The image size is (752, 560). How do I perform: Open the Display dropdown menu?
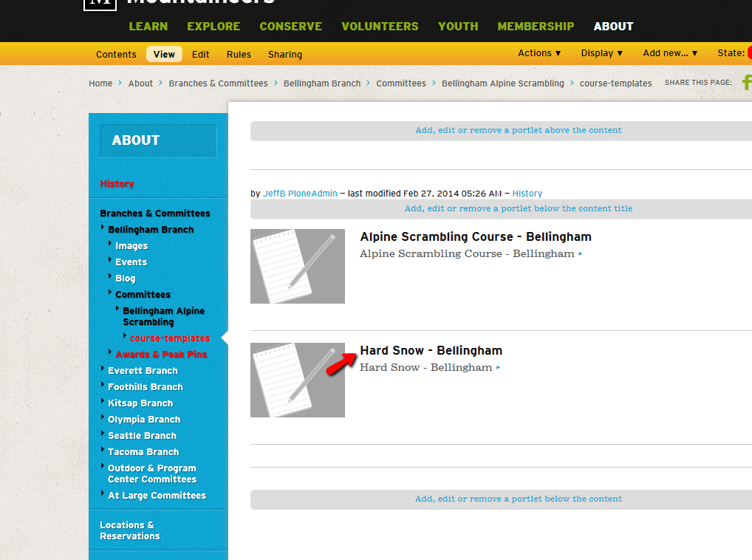tap(602, 53)
